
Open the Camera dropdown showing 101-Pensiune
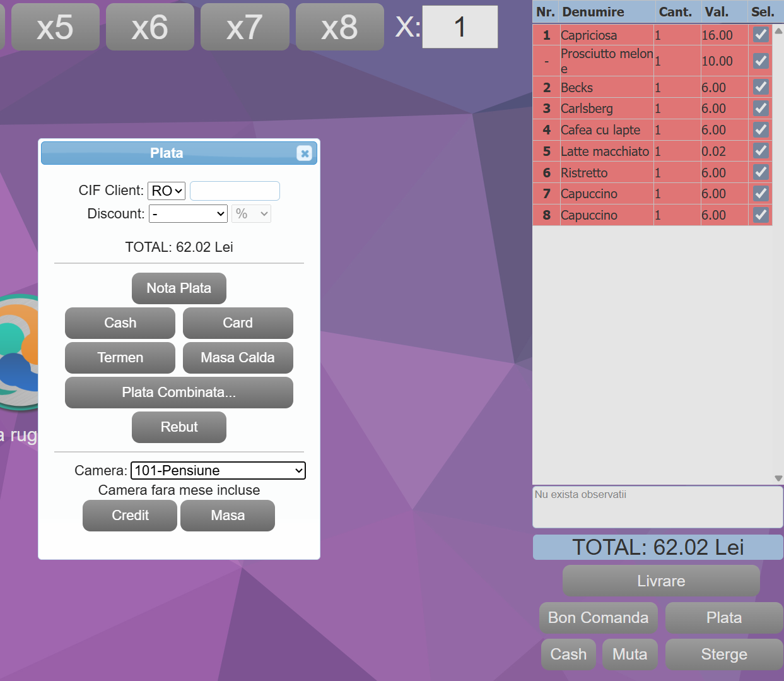coord(218,470)
